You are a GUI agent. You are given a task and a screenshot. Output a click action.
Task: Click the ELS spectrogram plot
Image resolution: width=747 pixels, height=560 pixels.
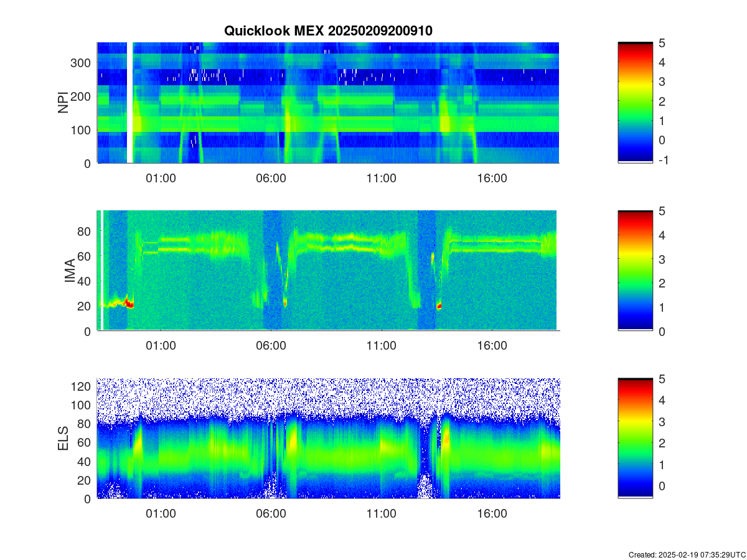[328, 439]
